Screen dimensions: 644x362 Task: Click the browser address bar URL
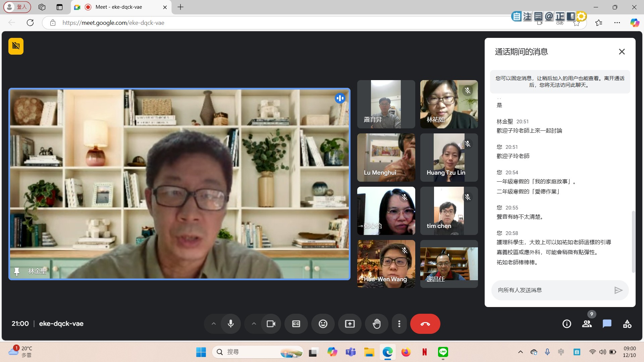pyautogui.click(x=113, y=23)
